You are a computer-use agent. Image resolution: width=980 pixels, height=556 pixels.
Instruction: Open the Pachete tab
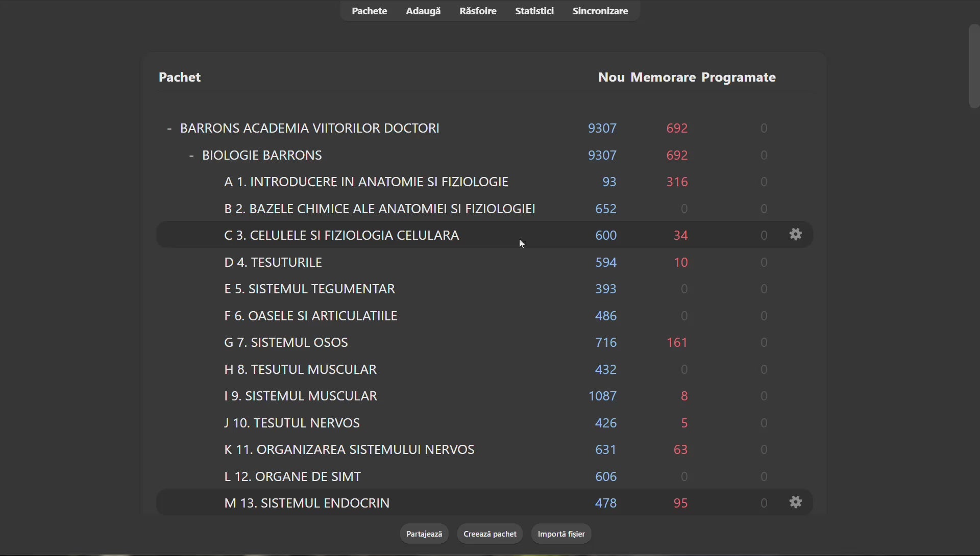(369, 11)
